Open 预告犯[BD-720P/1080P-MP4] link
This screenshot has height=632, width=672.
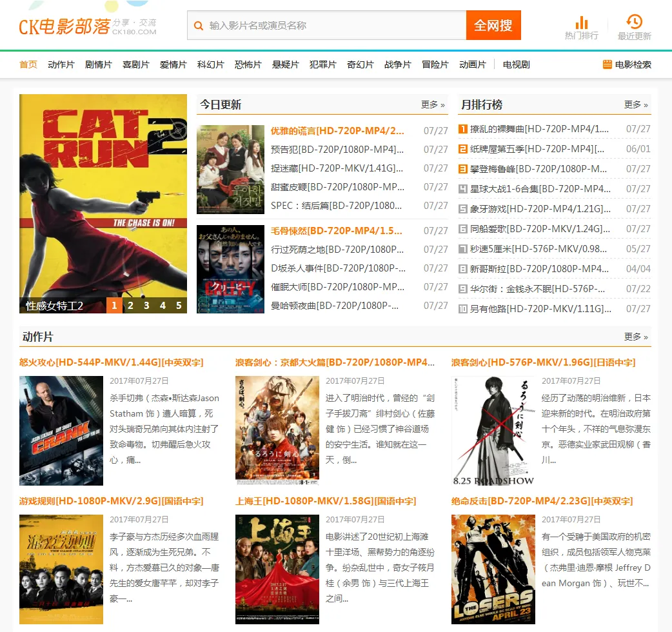coord(337,150)
